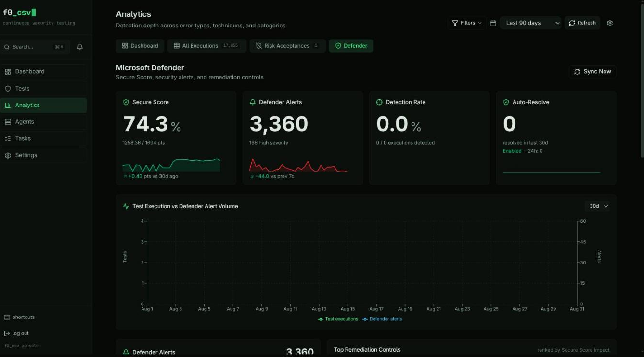644x357 pixels.
Task: Click the "166 high severity" text
Action: tap(269, 143)
